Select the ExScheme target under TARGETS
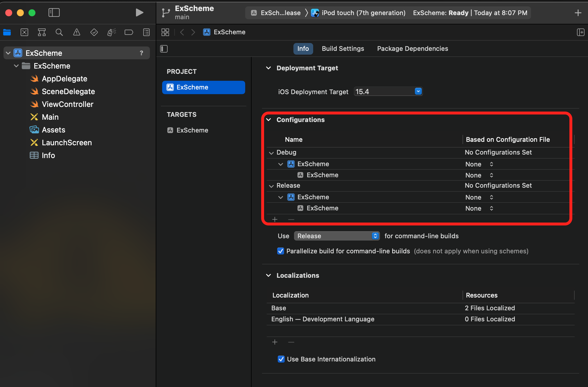The height and width of the screenshot is (387, 588). click(x=192, y=130)
